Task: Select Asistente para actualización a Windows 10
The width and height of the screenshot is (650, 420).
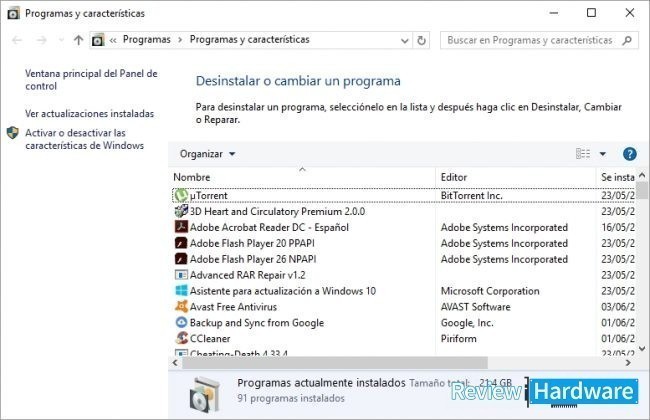Action: pos(283,291)
